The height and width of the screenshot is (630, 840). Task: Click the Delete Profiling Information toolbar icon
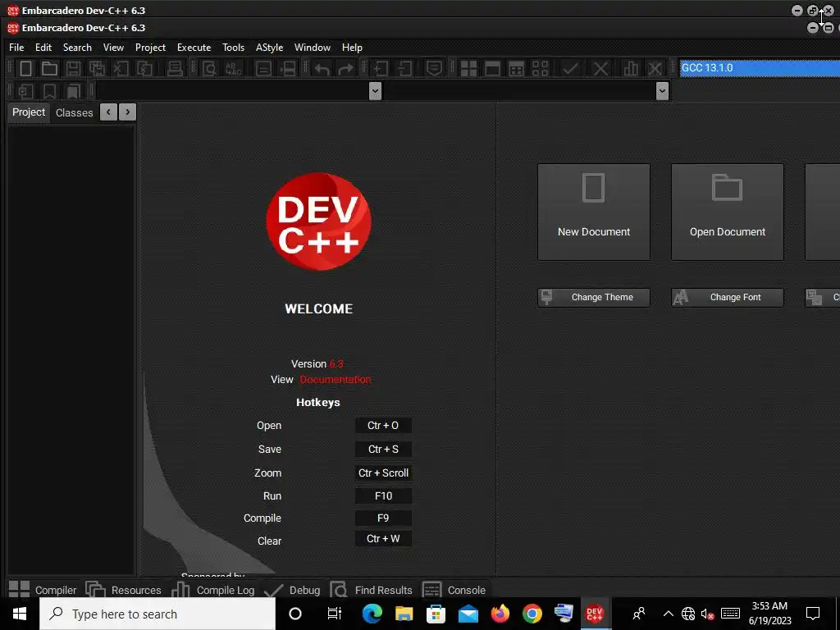(655, 69)
